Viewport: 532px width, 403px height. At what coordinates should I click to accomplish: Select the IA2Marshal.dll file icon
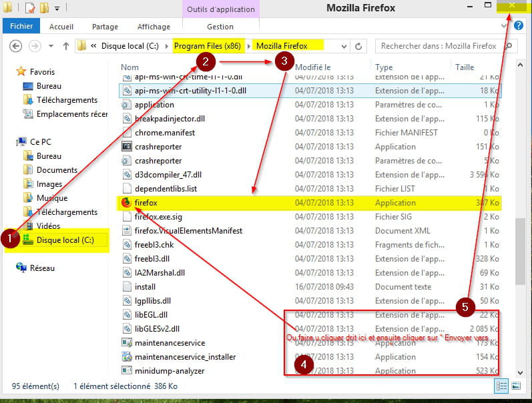127,273
